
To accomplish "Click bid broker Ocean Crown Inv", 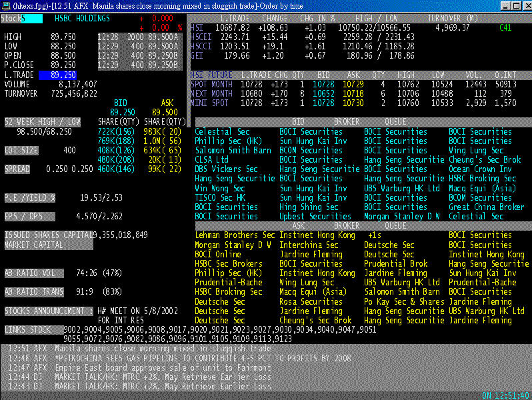I will pyautogui.click(x=480, y=169).
